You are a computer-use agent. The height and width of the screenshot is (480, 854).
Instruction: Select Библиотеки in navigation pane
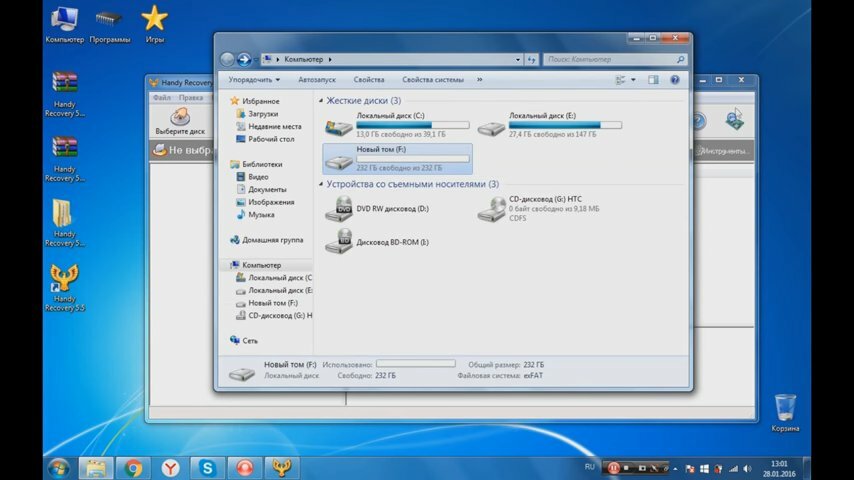[x=262, y=164]
